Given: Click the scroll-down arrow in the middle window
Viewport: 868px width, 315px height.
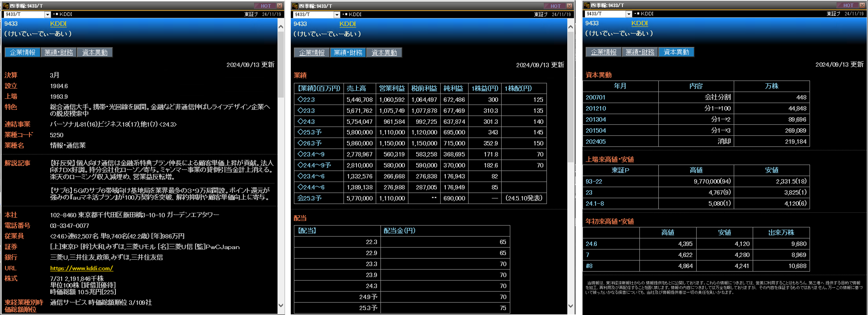Looking at the screenshot, I should point(570,306).
